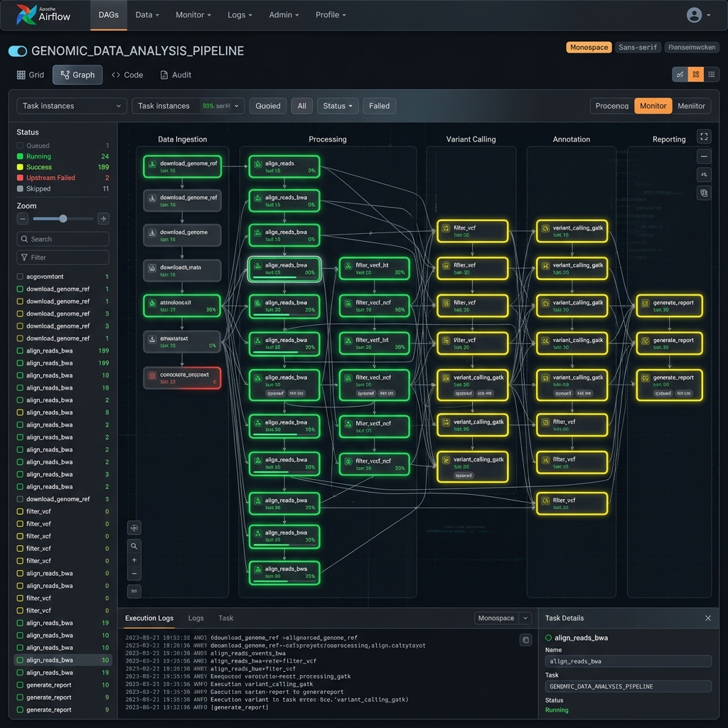Check the sligned_reads_bwa task checkbox
The image size is (728, 728).
20,412
